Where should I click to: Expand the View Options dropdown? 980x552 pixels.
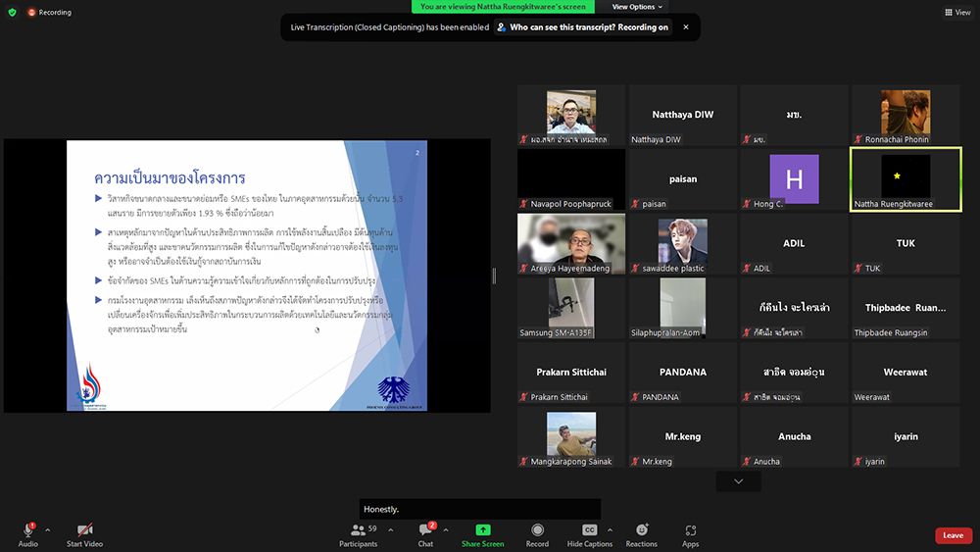(x=638, y=7)
